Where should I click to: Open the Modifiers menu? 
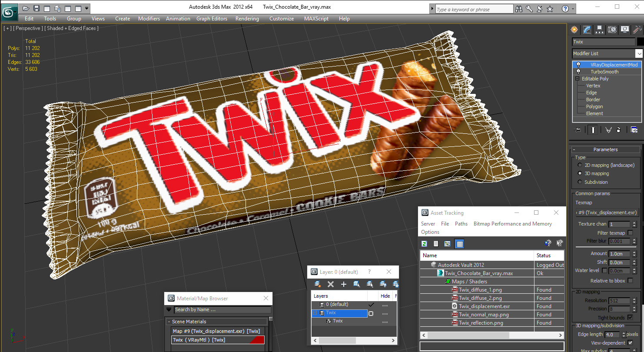point(149,19)
